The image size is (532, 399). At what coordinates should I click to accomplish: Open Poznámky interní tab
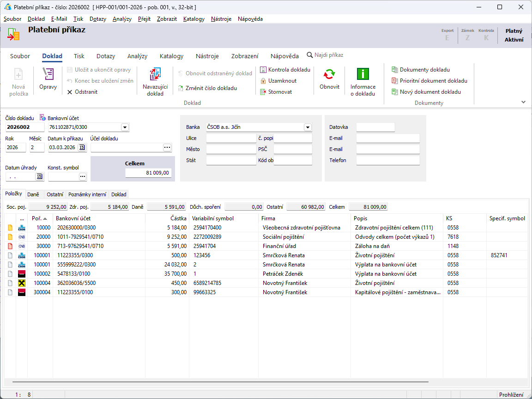tap(87, 194)
